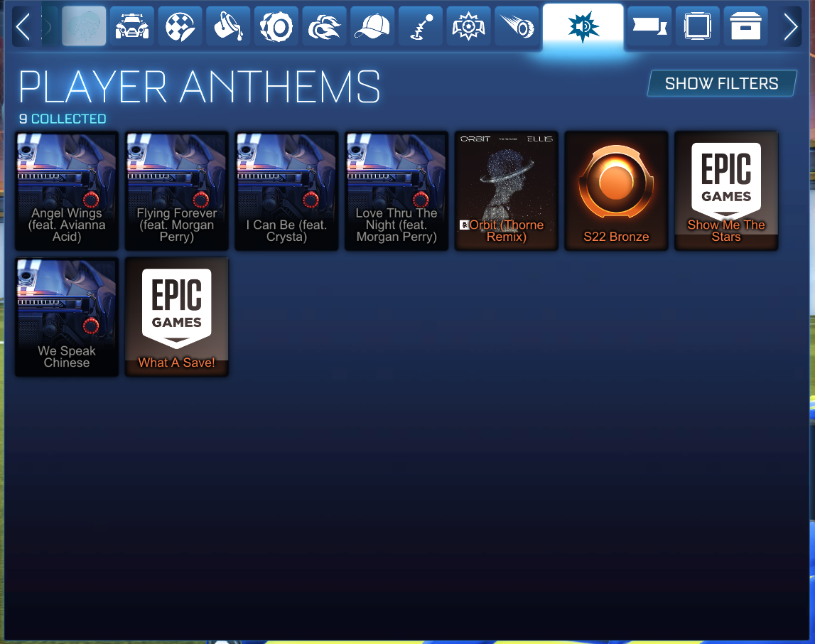This screenshot has width=815, height=644.
Task: Go to previous categories with left arrow
Action: pos(23,26)
